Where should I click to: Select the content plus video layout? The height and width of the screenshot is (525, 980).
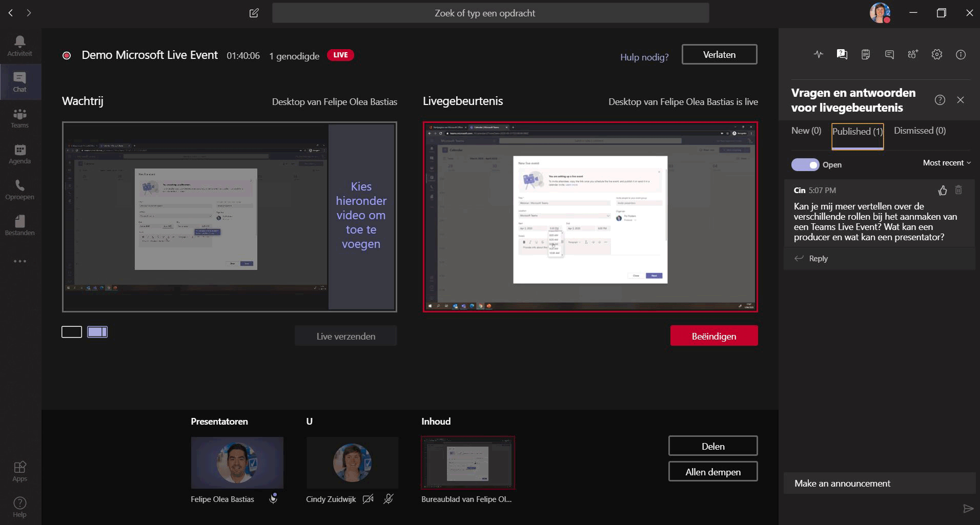[x=97, y=332]
